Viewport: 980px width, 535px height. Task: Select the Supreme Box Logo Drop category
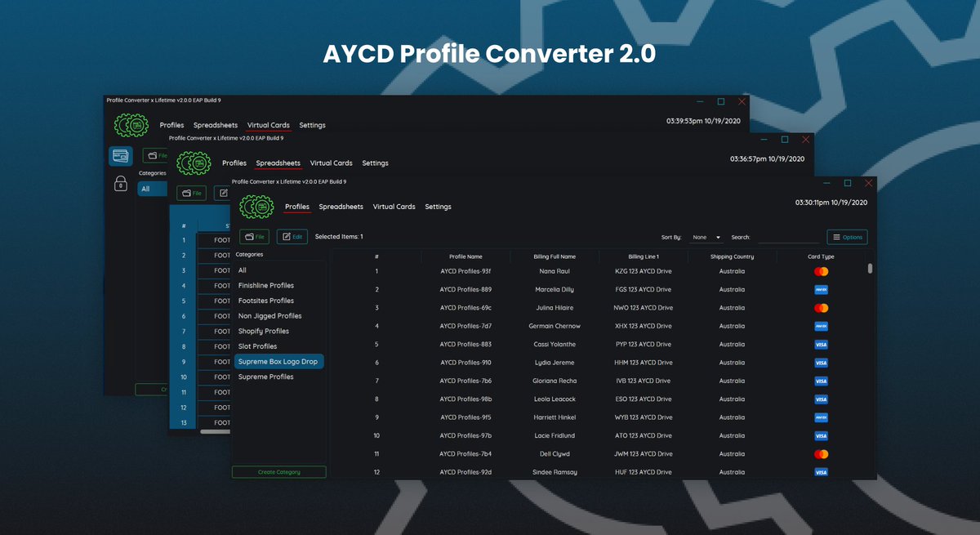point(279,361)
